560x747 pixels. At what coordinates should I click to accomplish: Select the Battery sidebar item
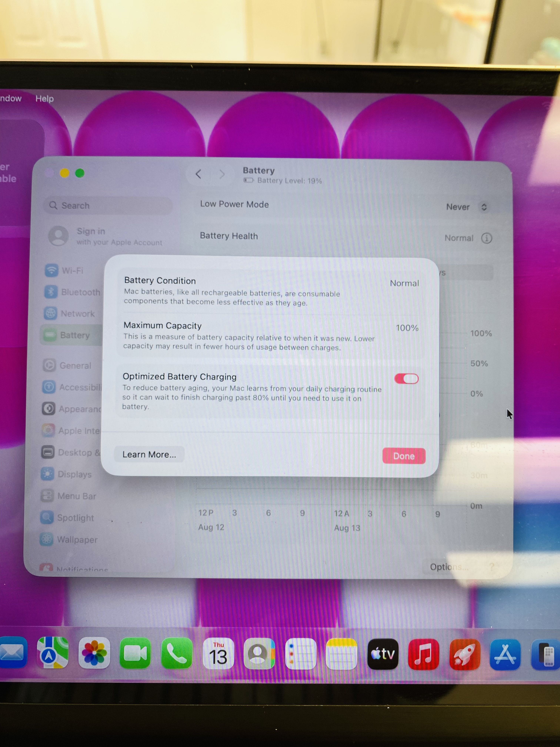click(71, 335)
